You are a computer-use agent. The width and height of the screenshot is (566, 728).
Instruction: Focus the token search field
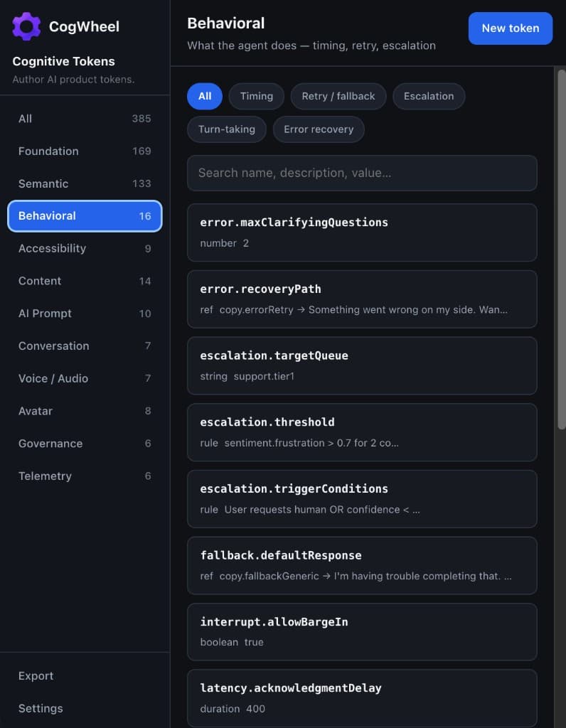pyautogui.click(x=362, y=173)
